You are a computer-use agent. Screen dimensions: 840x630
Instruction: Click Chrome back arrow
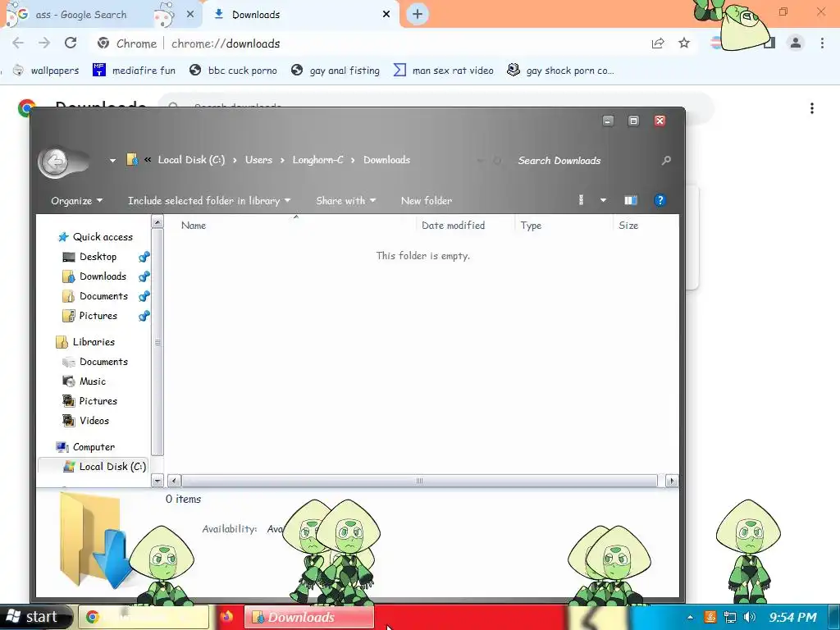pos(18,43)
